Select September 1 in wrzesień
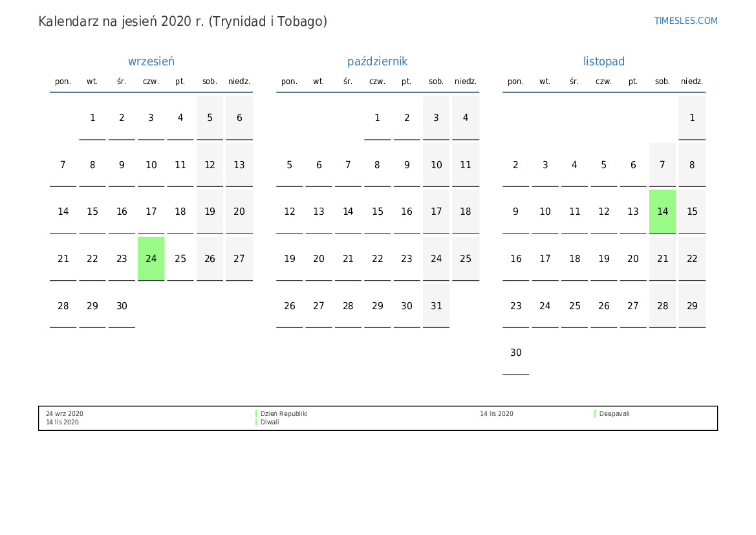 [x=92, y=118]
